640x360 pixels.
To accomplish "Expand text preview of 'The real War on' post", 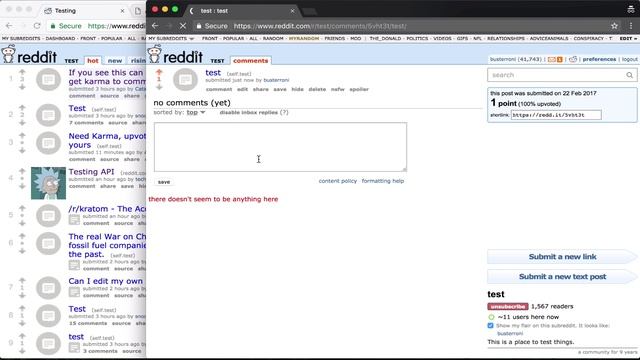I will point(74,265).
